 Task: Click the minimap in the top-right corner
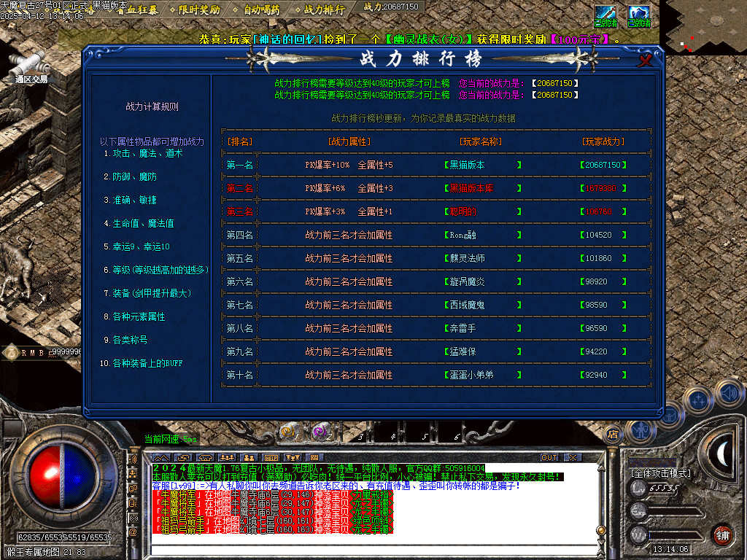[703, 27]
